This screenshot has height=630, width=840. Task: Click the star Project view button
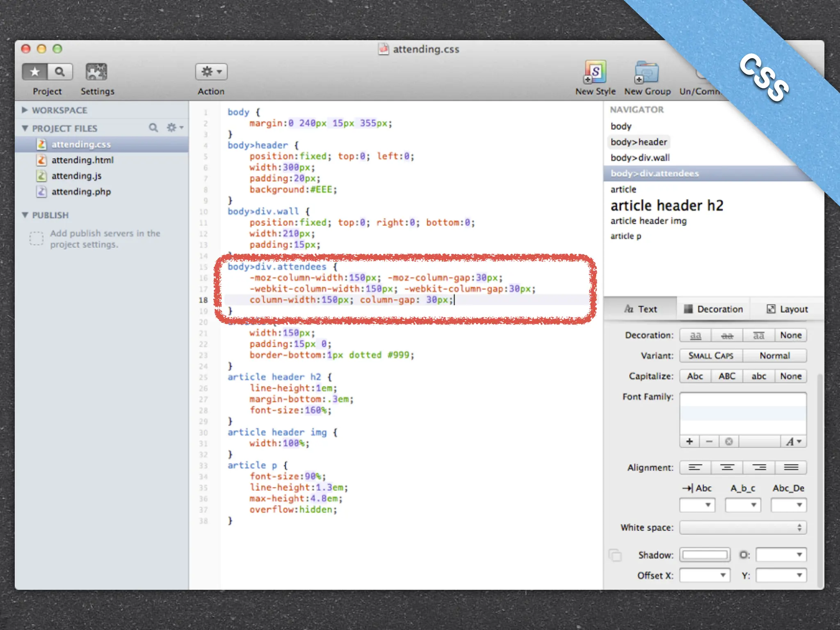pyautogui.click(x=35, y=72)
